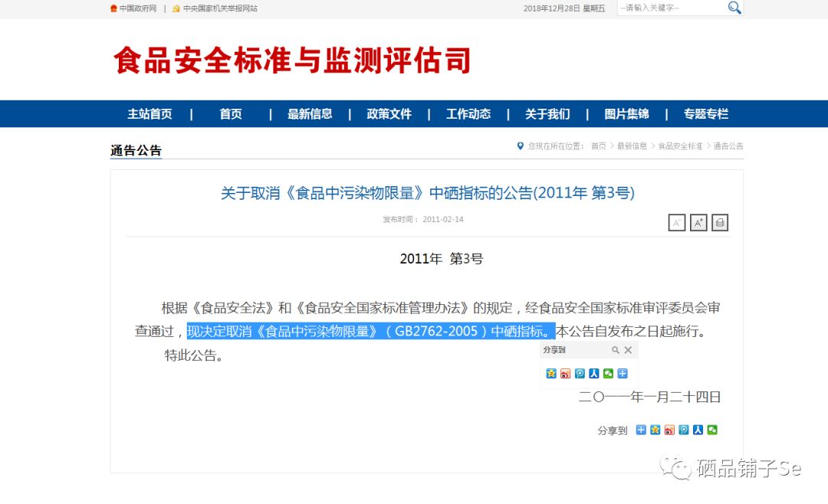The width and height of the screenshot is (828, 504).
Task: Click the article title about 硒指标
Action: coord(428,193)
